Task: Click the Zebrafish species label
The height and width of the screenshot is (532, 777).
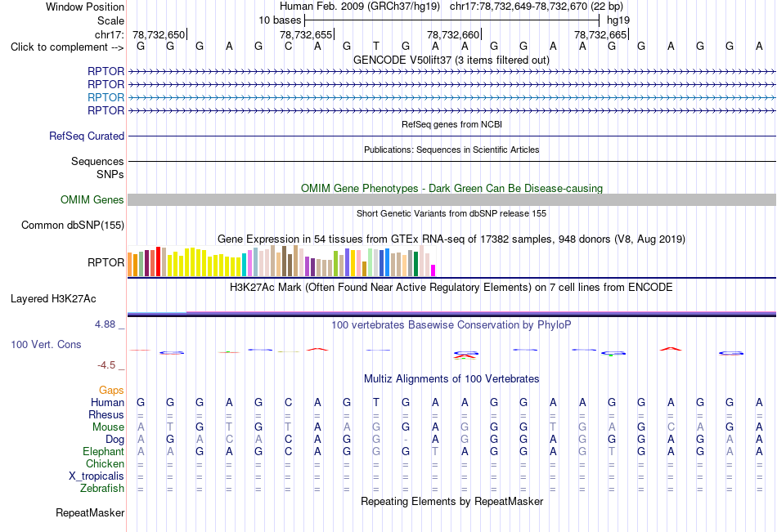Action: [102, 489]
